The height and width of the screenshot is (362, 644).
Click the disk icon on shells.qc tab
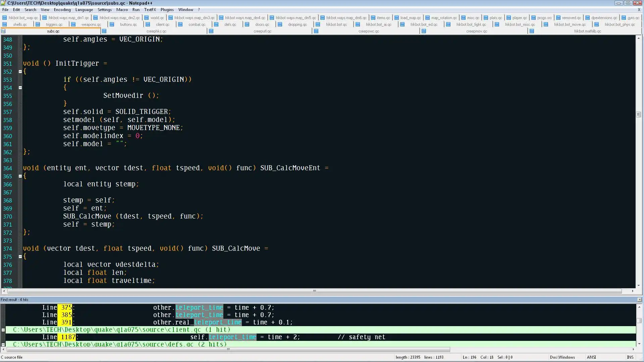[4, 24]
